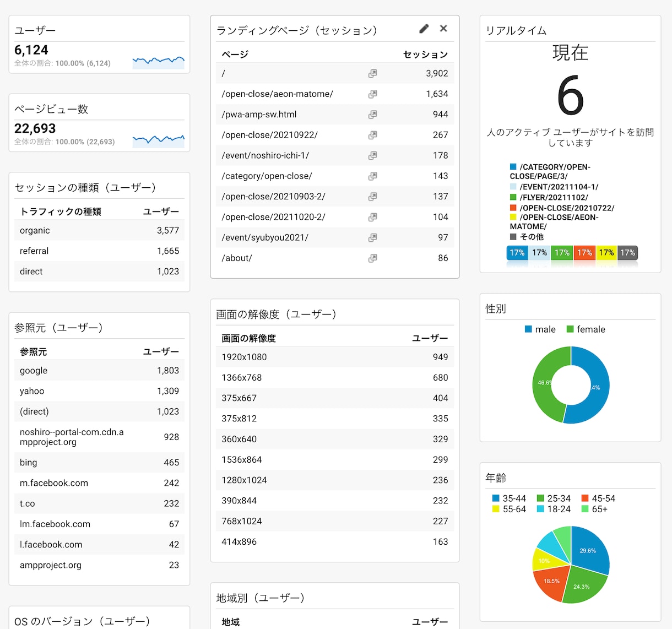Open the external link icon for /pwa-amp-sw.html
Screen dimensions: 672x629
click(373, 115)
